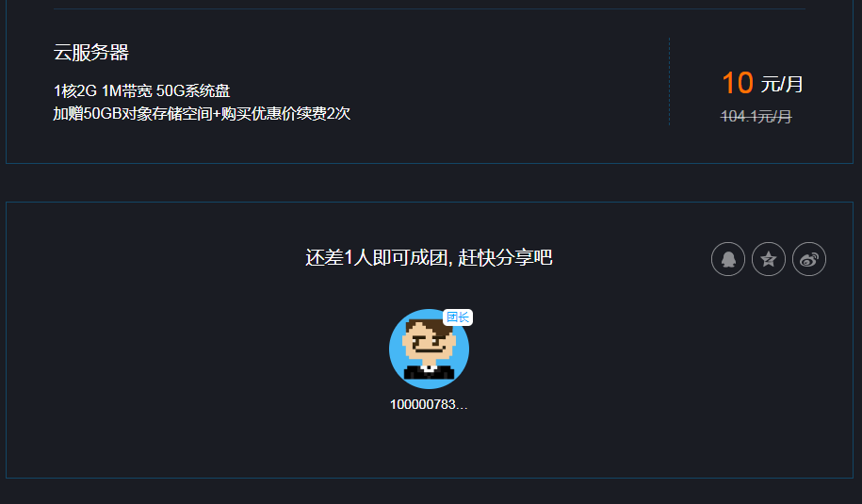
Task: Click the orange 10 group price number
Action: coord(738,83)
